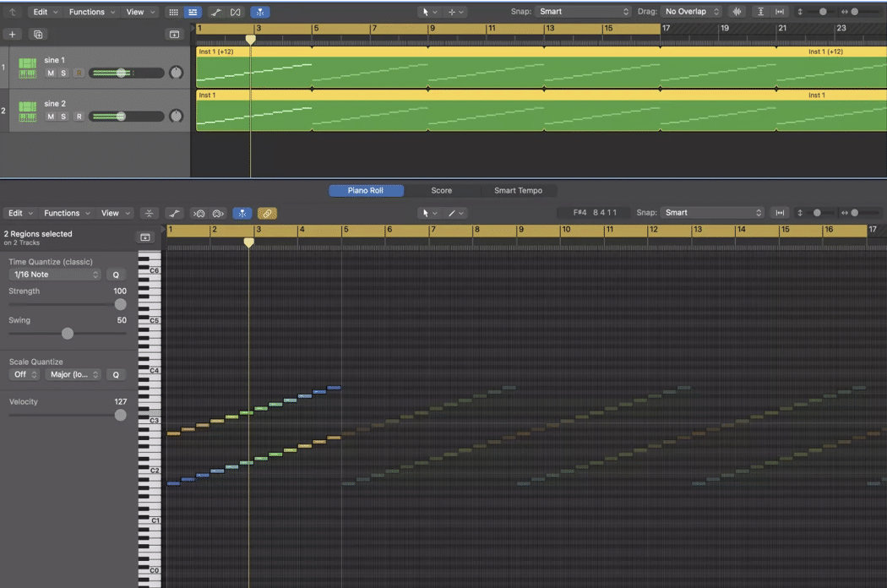Click the Flex show/hide icon in tracks toolbar
Viewport: 887px width, 588px height.
click(236, 12)
